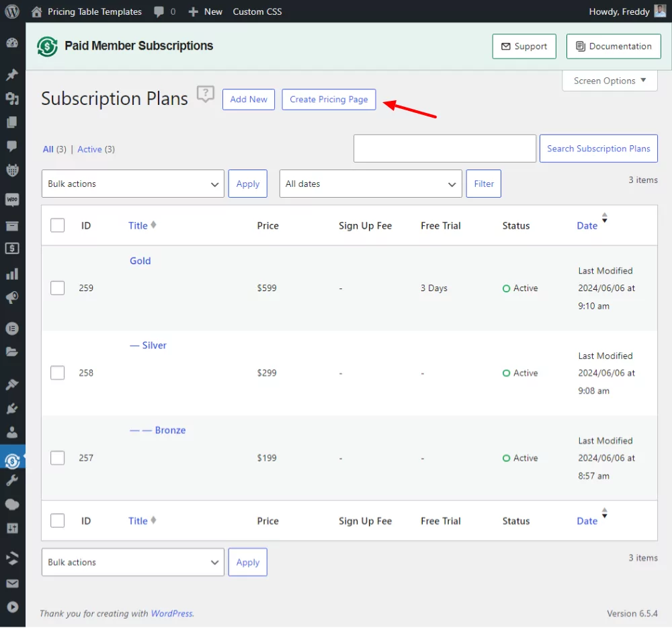Select the All (3) filter view
Screen dimensions: 672x628
54,149
